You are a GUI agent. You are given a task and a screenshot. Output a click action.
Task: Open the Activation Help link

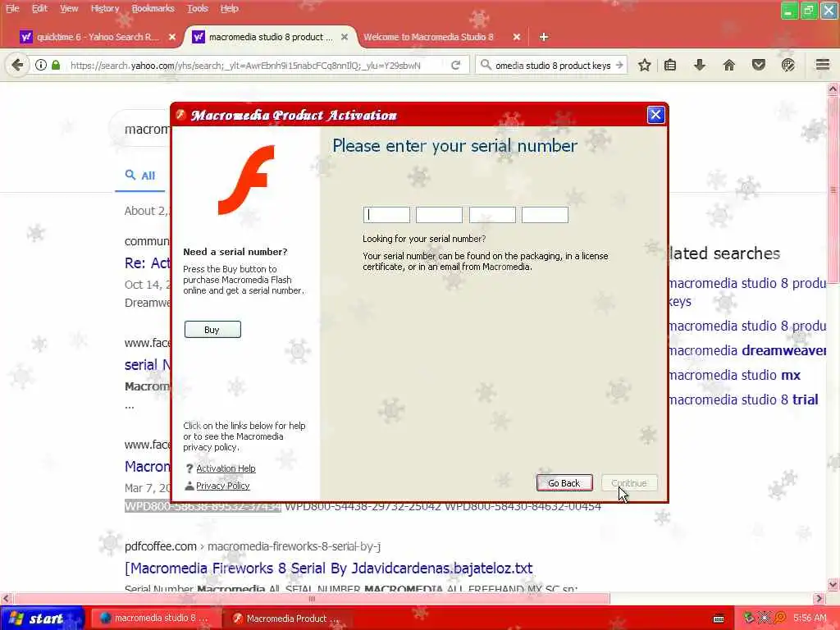point(226,468)
